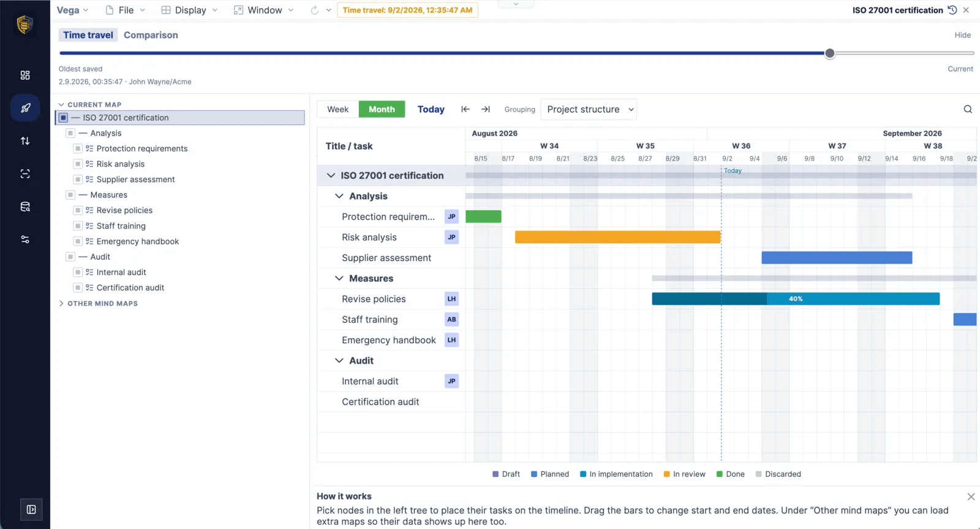980x529 pixels.
Task: Open the timeline search magnifier
Action: pyautogui.click(x=968, y=109)
